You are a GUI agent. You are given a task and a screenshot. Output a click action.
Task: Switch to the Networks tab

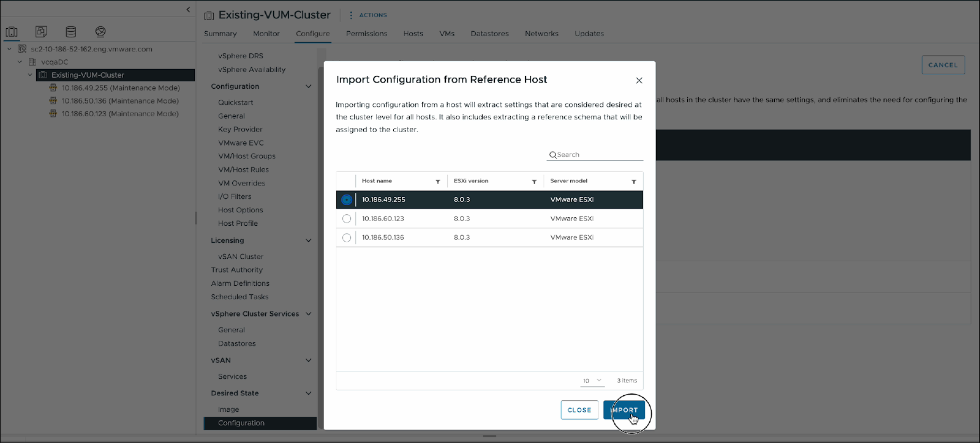[x=541, y=34]
